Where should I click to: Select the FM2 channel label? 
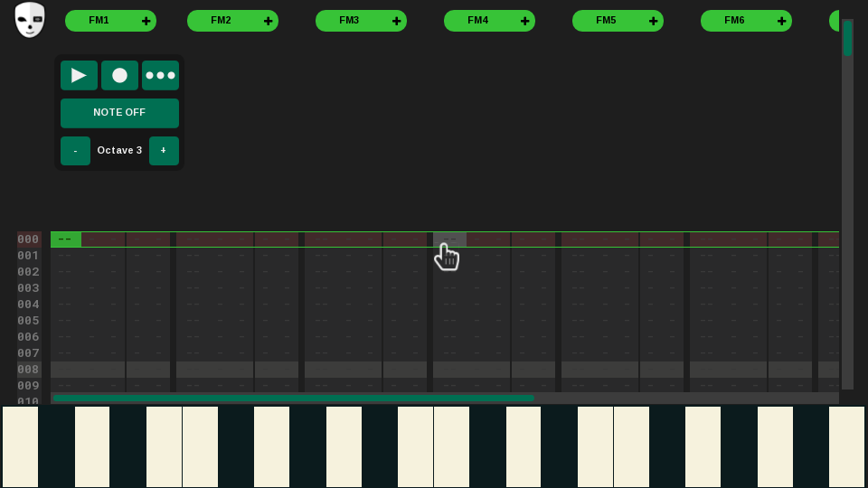(221, 21)
